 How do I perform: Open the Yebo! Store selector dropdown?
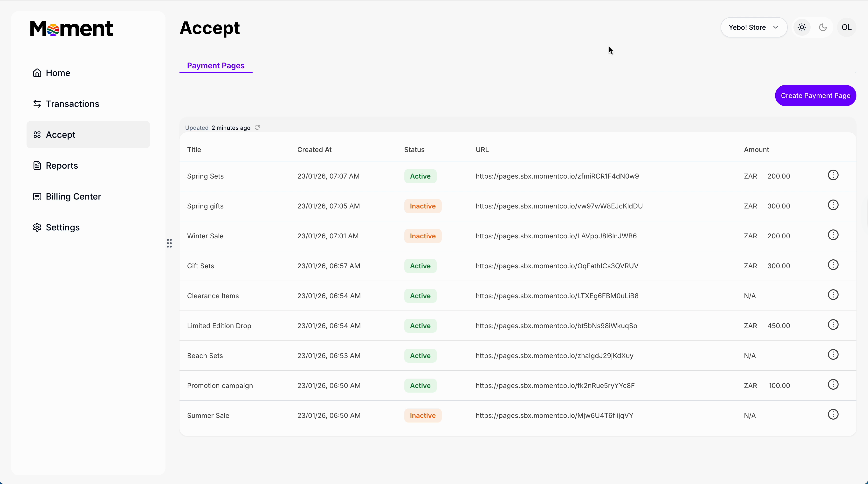coord(753,27)
